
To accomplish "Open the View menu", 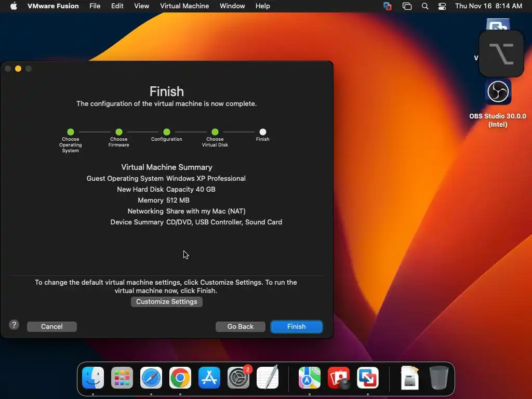I will point(141,6).
